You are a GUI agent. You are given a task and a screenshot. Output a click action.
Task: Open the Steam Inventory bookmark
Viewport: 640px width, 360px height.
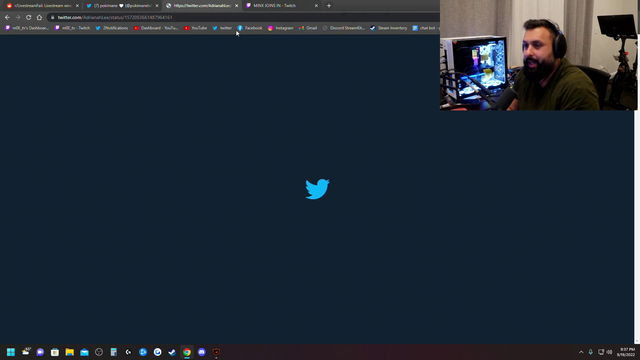coord(389,28)
